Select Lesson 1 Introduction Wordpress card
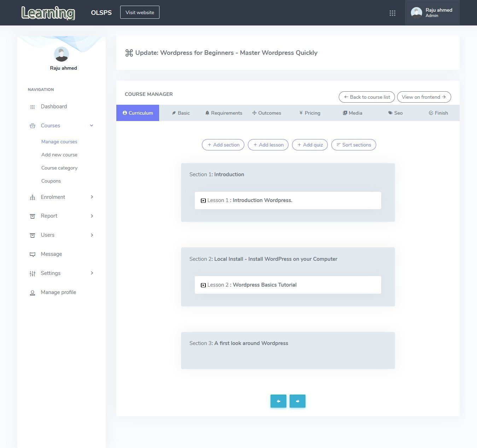 (x=288, y=200)
